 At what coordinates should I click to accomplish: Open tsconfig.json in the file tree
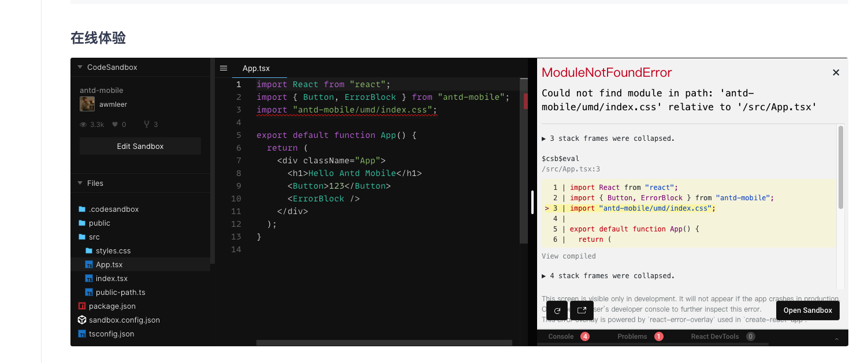(111, 334)
